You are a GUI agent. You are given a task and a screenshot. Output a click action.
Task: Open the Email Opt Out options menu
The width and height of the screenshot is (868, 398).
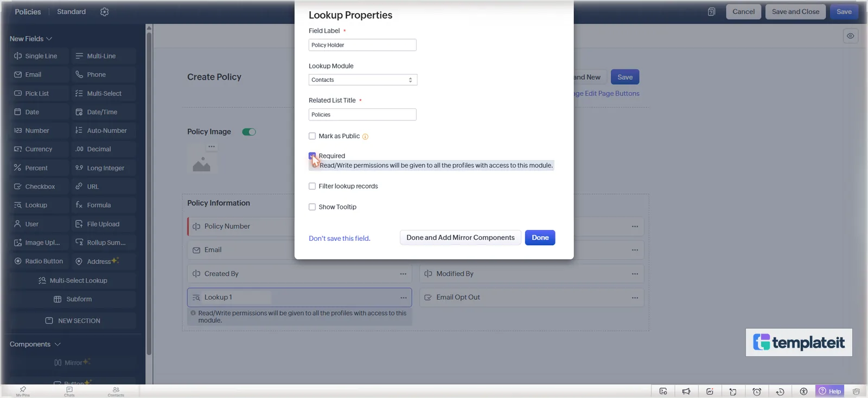point(635,298)
